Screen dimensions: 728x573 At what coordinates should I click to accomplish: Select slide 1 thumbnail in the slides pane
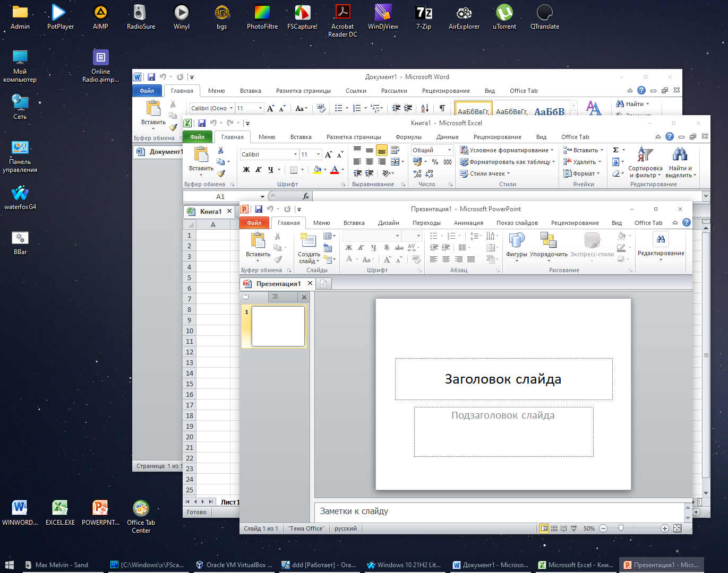[278, 326]
